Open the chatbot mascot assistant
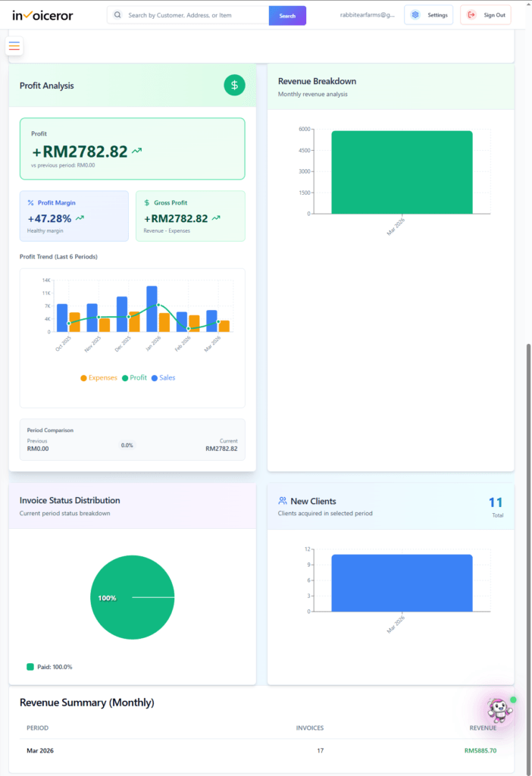532x776 pixels. point(499,711)
